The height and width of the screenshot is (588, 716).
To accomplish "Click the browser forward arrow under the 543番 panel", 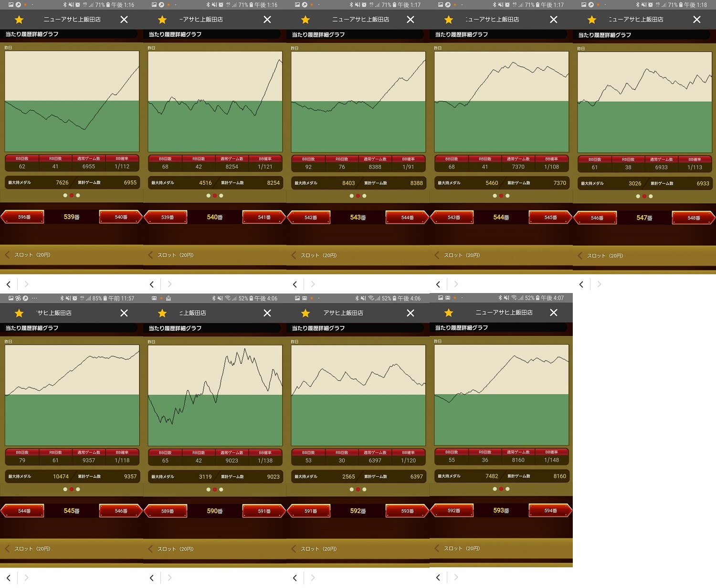I will [313, 284].
